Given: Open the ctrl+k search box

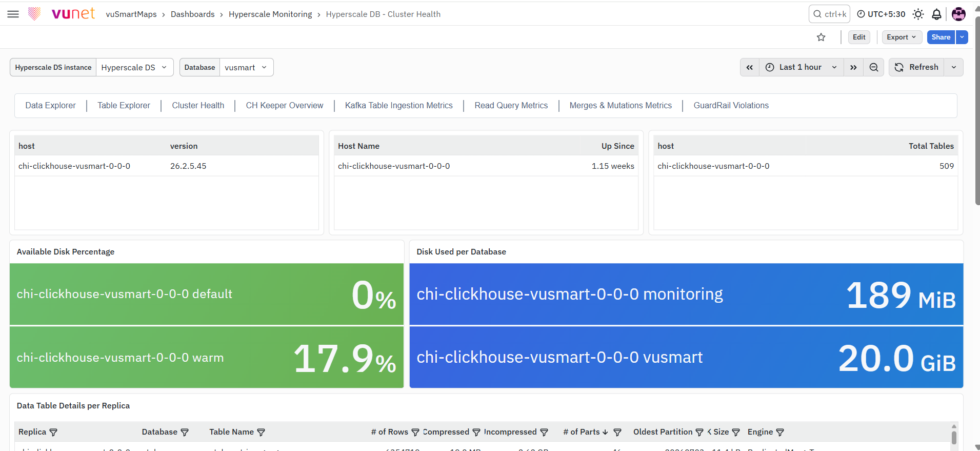Looking at the screenshot, I should point(829,14).
